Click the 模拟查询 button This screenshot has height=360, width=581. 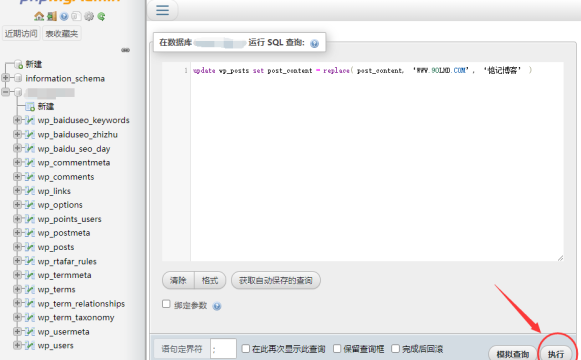pos(513,354)
